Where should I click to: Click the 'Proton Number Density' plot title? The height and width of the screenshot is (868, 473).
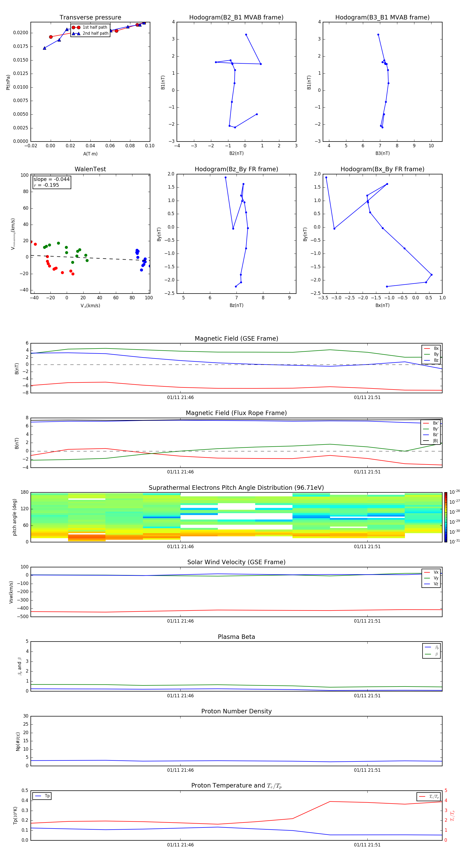tap(236, 711)
